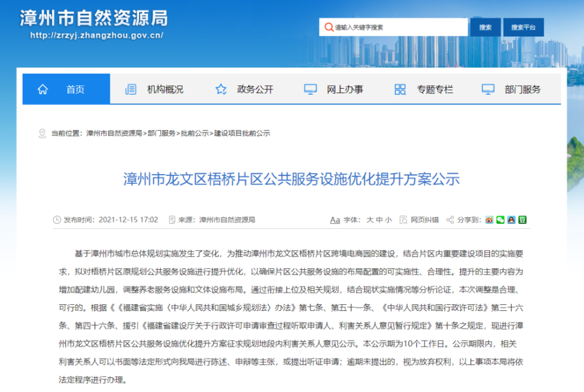Click the document icon beside 来源

click(x=172, y=220)
